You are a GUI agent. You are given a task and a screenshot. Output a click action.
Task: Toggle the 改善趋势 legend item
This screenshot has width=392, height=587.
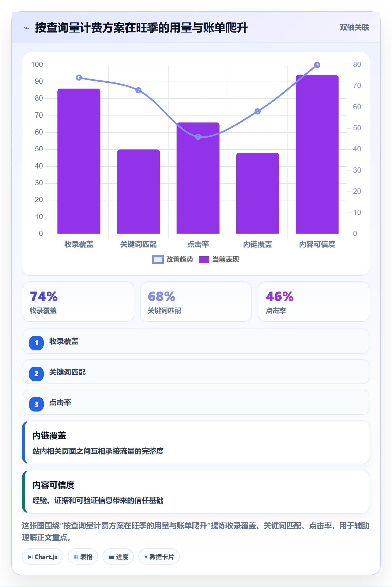click(x=172, y=260)
